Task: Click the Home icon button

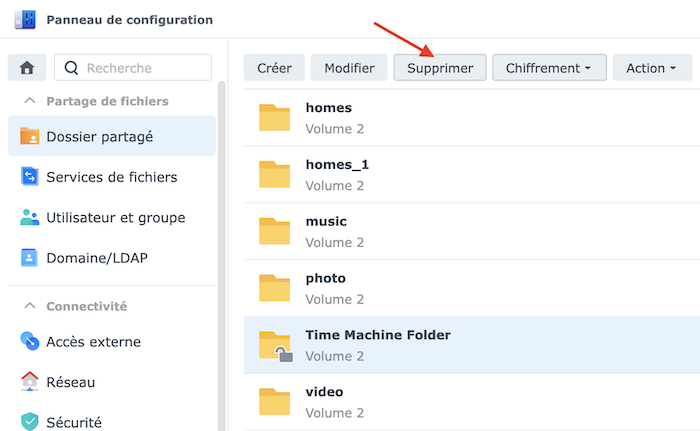Action: pyautogui.click(x=27, y=68)
